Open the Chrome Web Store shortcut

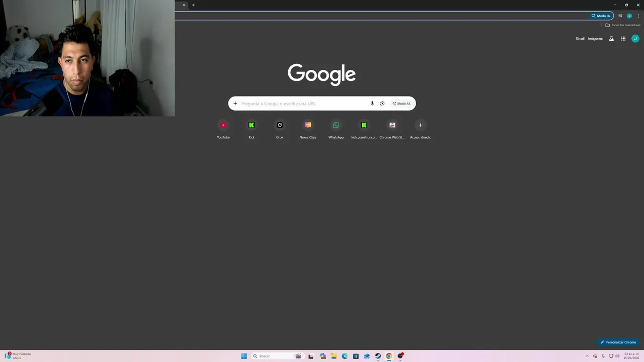(392, 129)
